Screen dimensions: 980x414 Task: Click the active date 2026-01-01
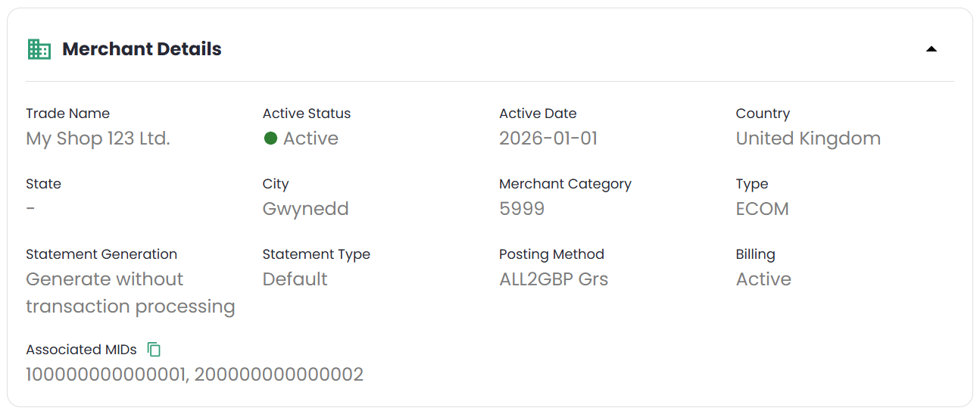[548, 139]
